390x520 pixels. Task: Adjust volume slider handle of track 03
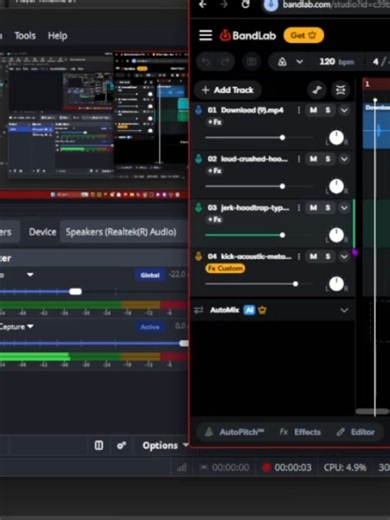coord(282,235)
